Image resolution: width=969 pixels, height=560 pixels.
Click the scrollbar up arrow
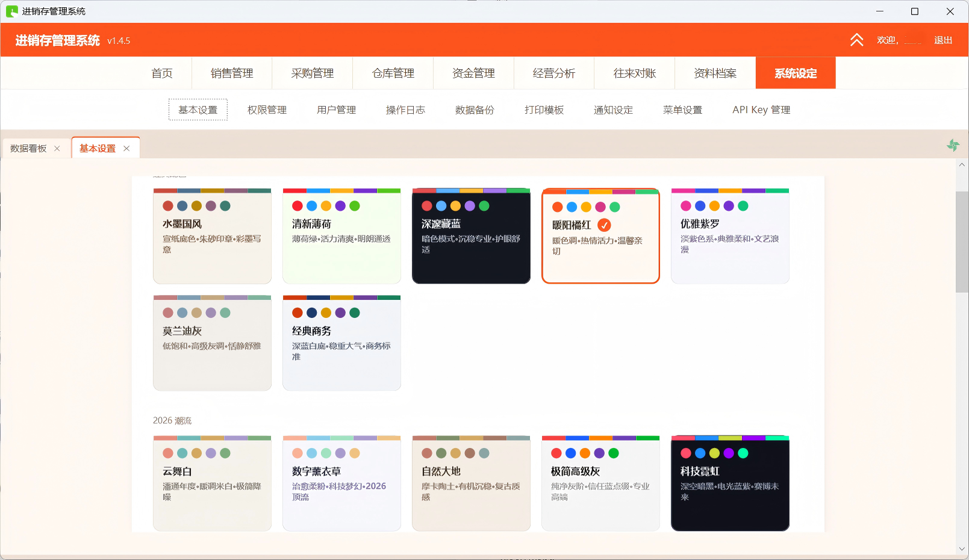(962, 164)
